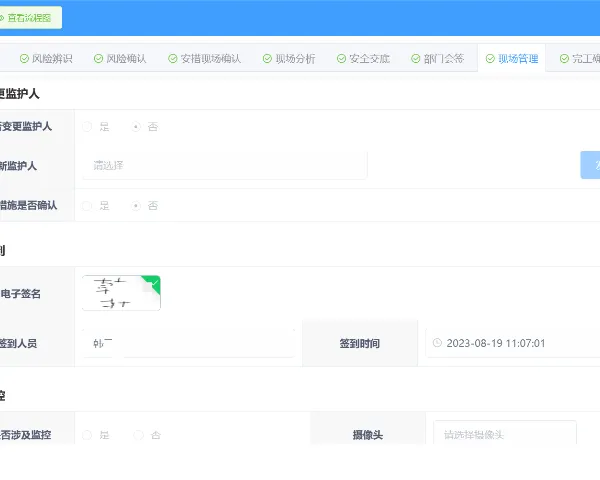Click the green checkmark corner on signature

coord(153,282)
